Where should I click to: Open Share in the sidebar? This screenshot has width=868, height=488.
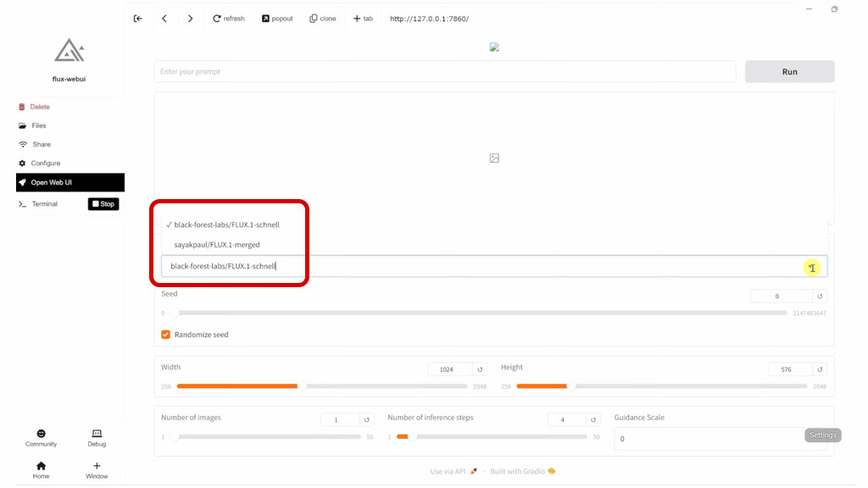[x=34, y=144]
